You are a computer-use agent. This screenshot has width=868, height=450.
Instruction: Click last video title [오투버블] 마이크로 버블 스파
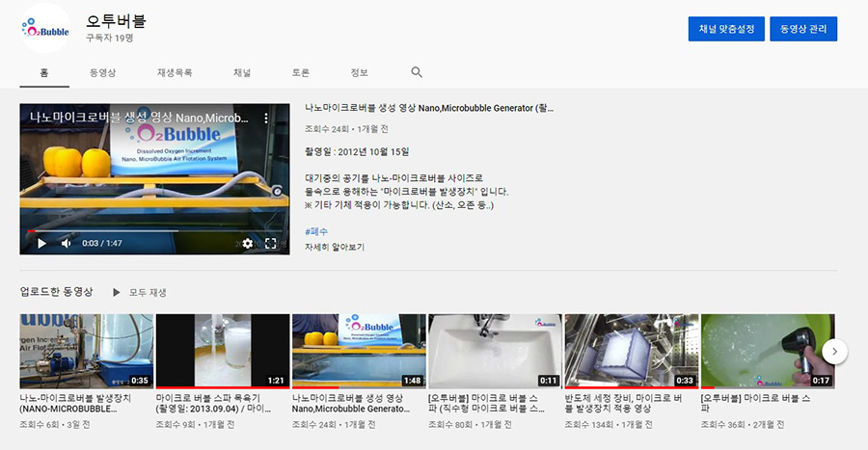click(755, 404)
